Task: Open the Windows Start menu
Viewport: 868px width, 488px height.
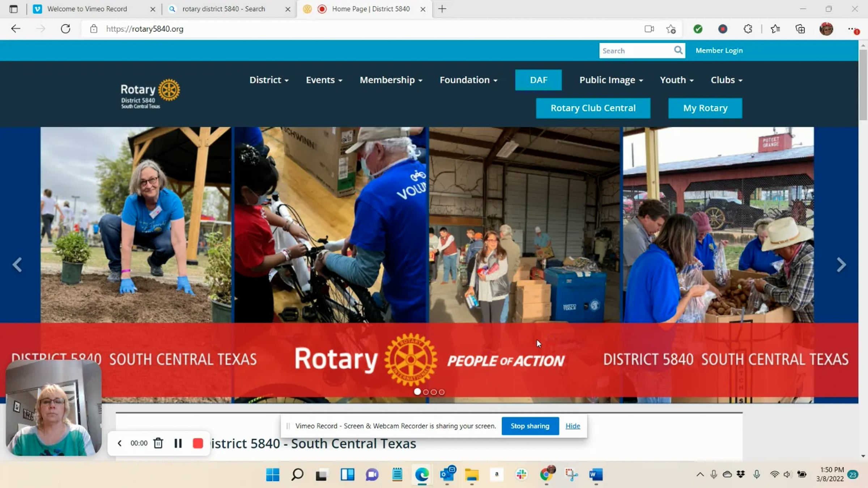Action: coord(273,475)
